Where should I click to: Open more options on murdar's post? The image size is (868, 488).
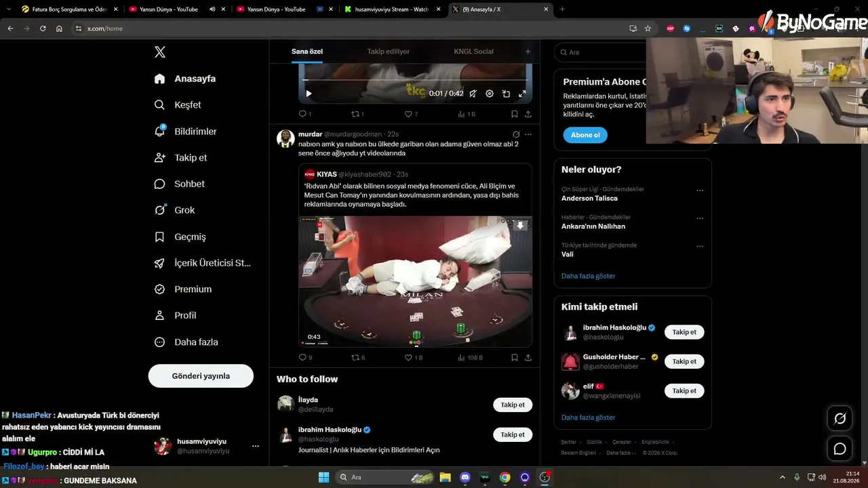point(528,134)
